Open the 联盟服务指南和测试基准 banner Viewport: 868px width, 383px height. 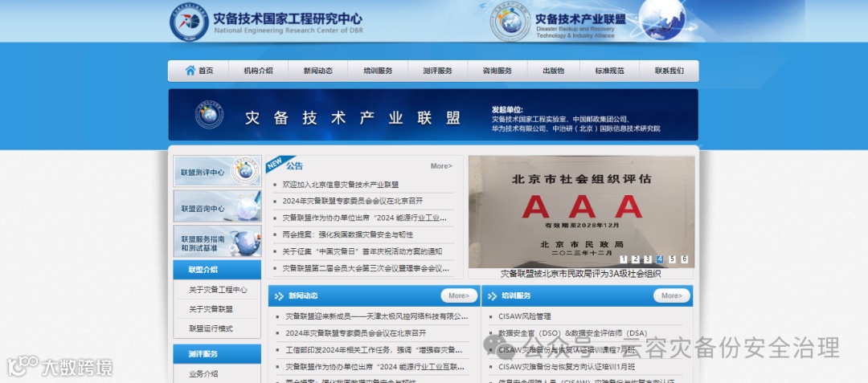[217, 241]
